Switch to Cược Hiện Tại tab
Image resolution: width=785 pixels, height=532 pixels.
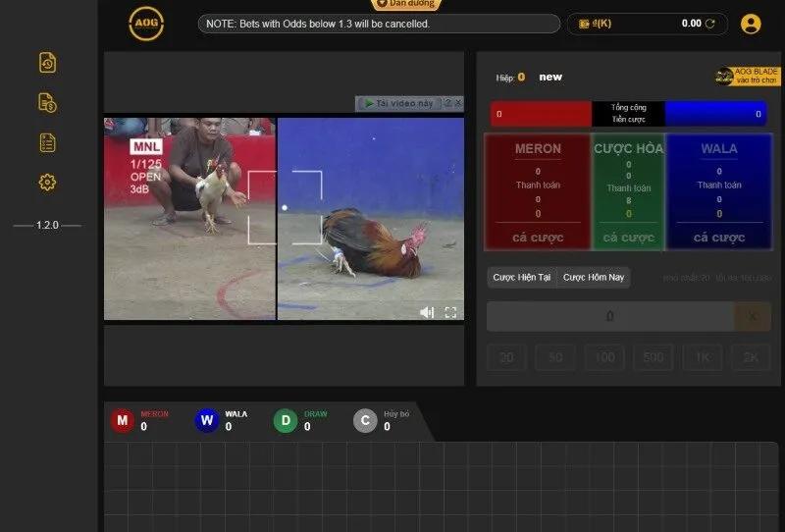tap(523, 278)
